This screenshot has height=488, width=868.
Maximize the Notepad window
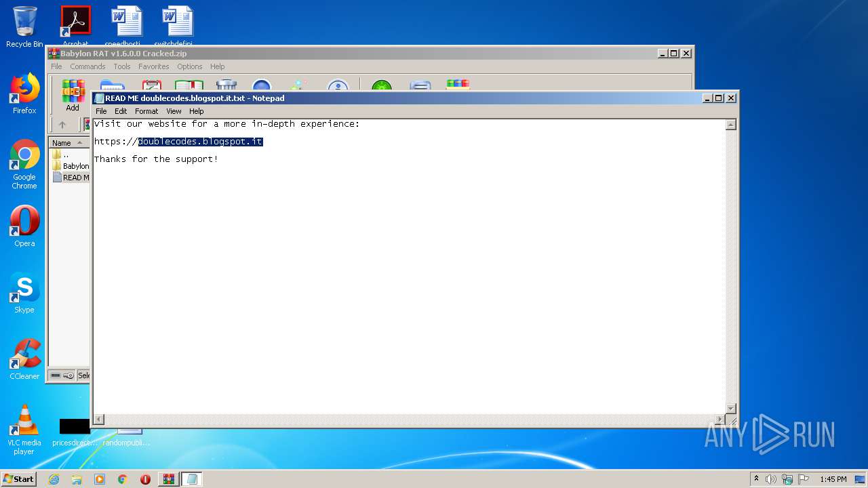tap(719, 98)
